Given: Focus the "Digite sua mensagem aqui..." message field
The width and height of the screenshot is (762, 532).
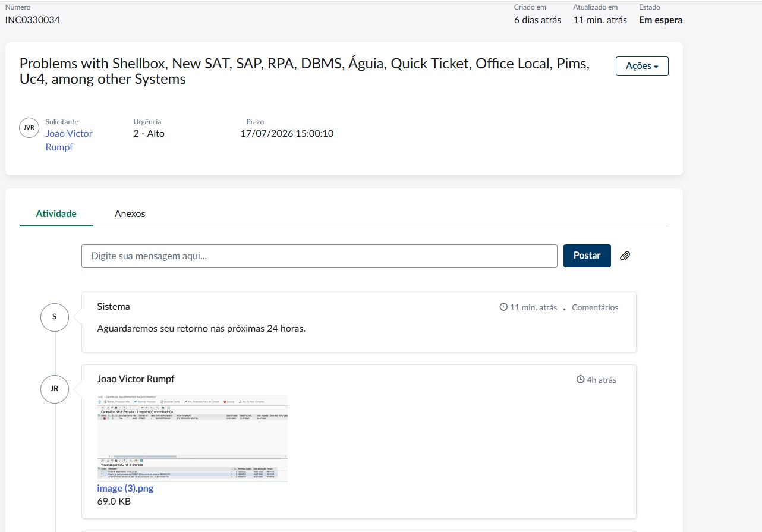Looking at the screenshot, I should [319, 256].
